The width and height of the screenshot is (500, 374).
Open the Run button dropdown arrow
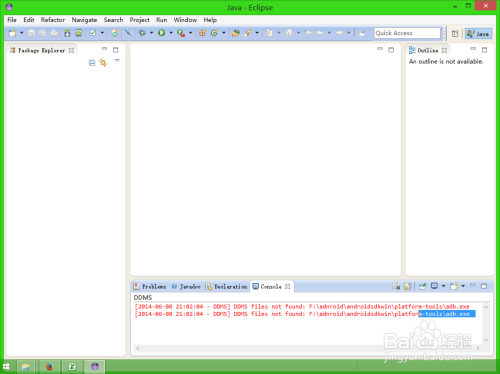[x=171, y=33]
